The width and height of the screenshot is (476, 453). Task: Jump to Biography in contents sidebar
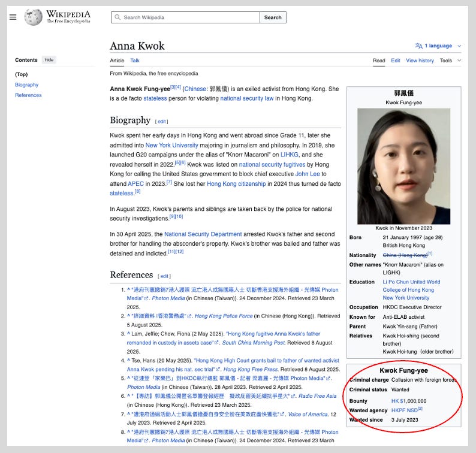point(27,84)
